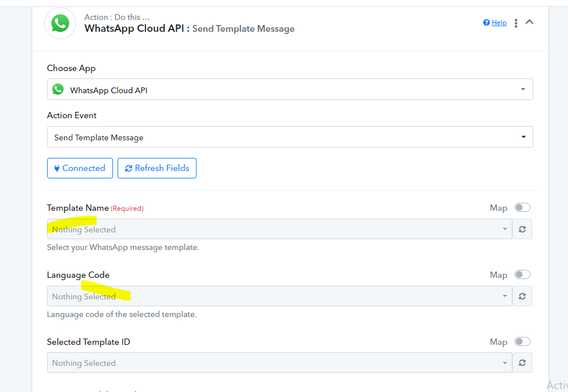This screenshot has width=568, height=392.
Task: Click the 'Send Template Message' header title
Action: click(243, 28)
